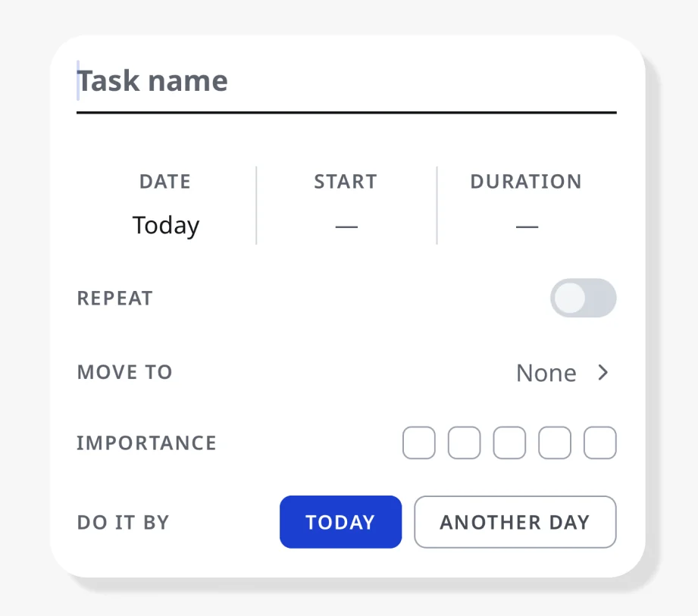Select None in MOVE TO row
Screen dimensions: 698x616
coord(546,373)
